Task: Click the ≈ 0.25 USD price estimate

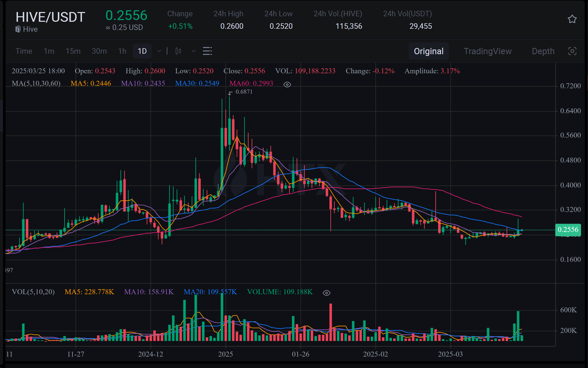Action: coord(124,28)
